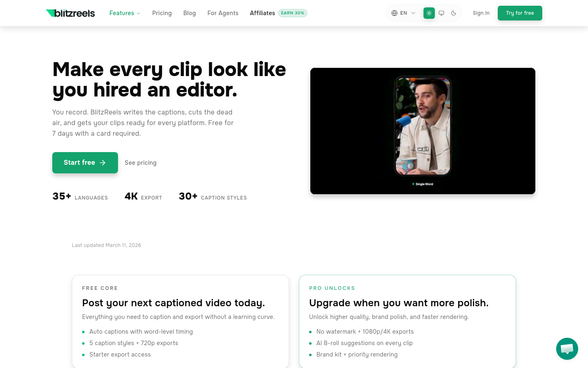The image size is (588, 368).
Task: Click 'Upgrade when you want more polish.' heading
Action: (x=399, y=303)
